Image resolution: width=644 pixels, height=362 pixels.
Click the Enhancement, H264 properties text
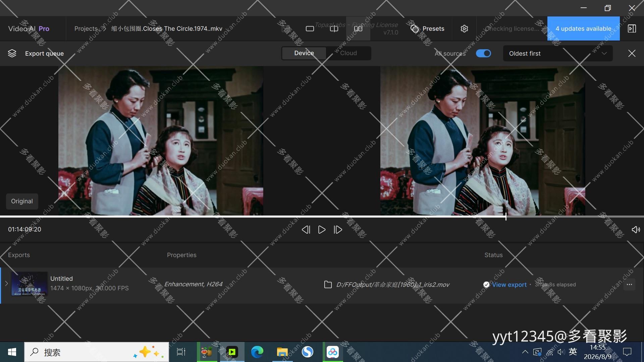pos(193,284)
